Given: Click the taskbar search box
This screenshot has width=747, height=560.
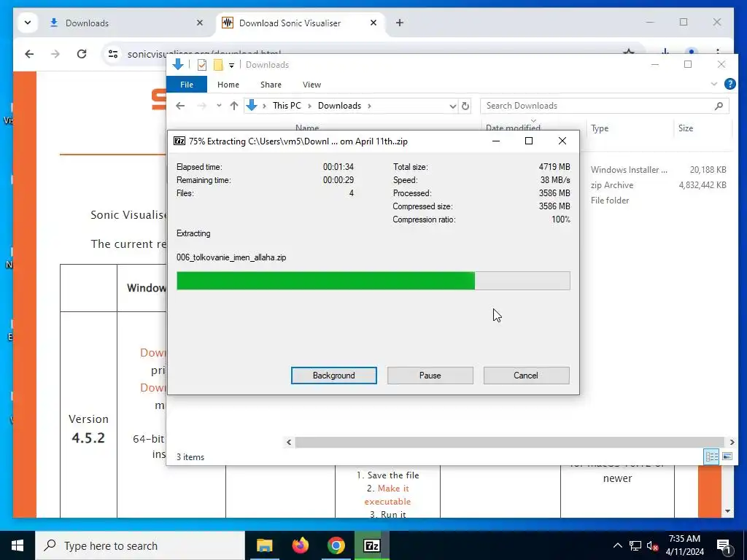Looking at the screenshot, I should pos(140,545).
